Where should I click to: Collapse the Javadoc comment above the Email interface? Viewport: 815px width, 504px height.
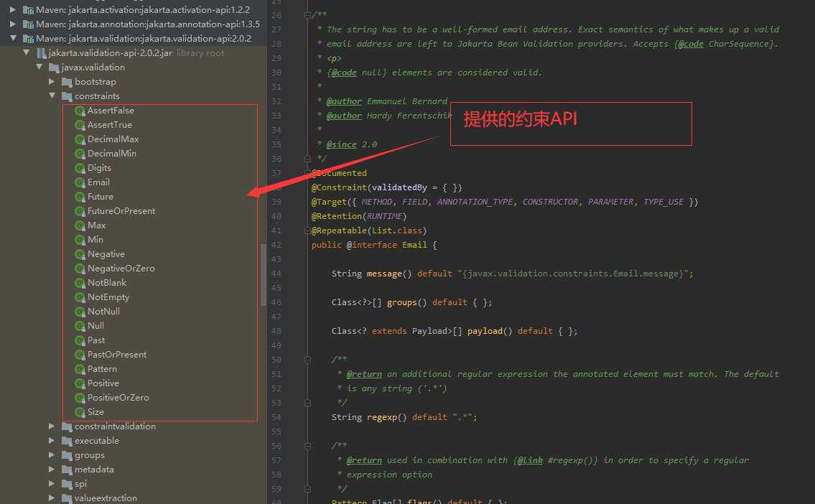(x=308, y=14)
